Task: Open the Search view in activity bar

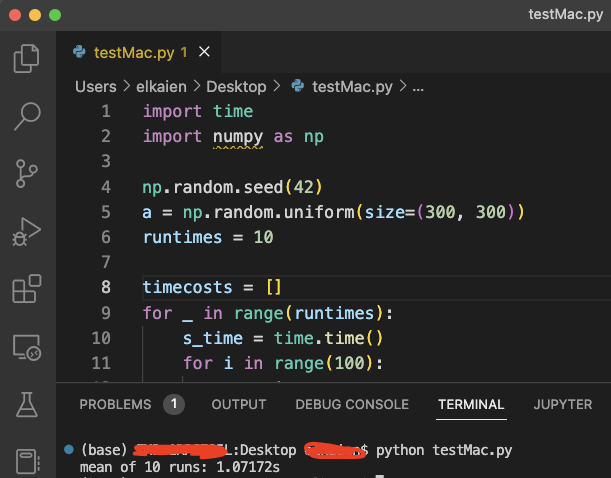Action: pos(26,116)
